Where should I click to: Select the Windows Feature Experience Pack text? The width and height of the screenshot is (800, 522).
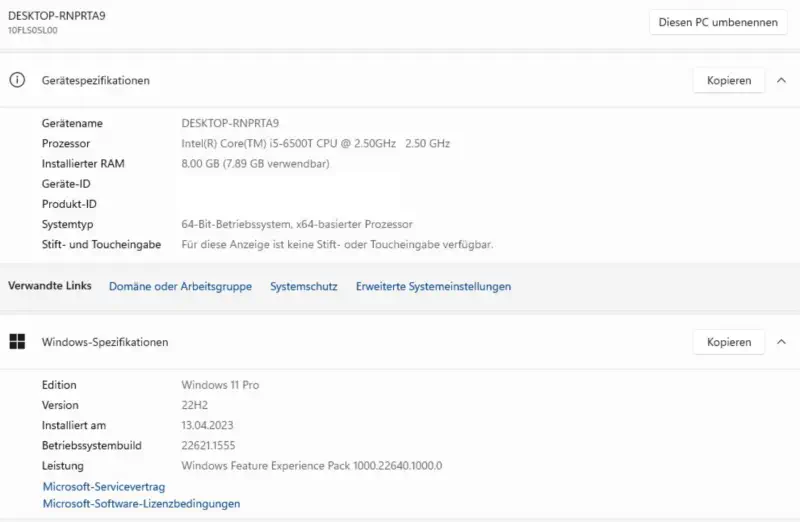point(312,466)
